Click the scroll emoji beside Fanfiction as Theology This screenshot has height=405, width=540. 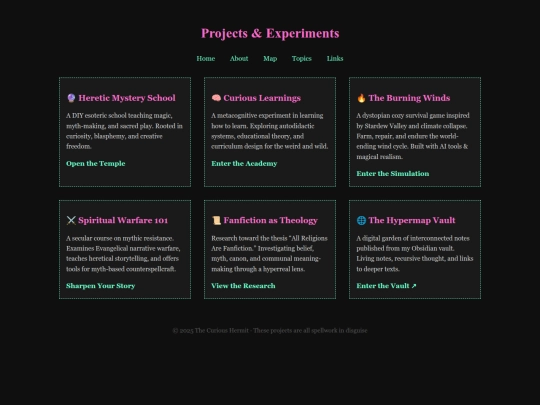tap(216, 220)
